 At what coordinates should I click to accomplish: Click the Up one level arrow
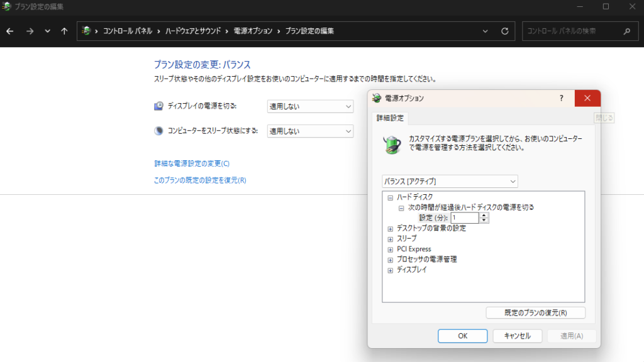64,31
